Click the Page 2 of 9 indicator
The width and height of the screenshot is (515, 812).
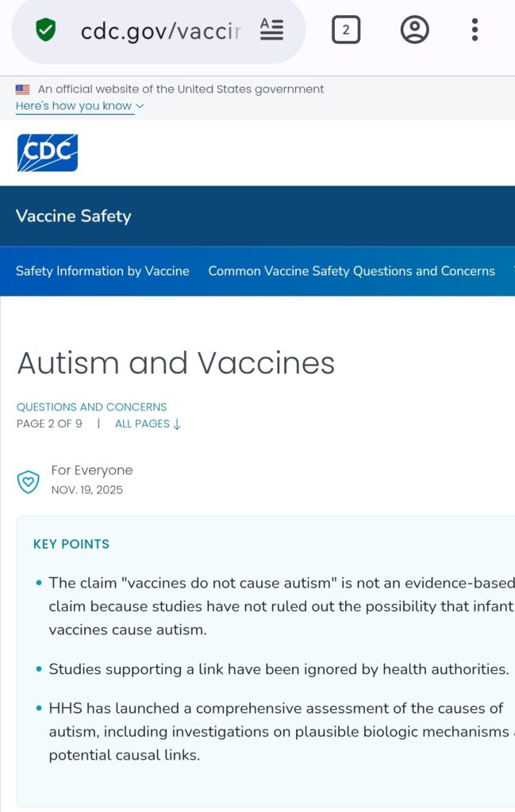(49, 423)
